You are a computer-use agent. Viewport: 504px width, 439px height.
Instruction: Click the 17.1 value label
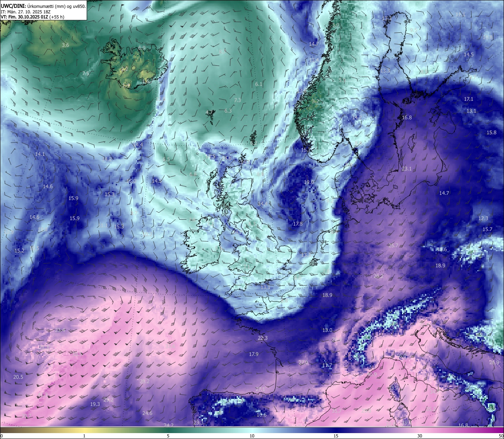coord(469,99)
